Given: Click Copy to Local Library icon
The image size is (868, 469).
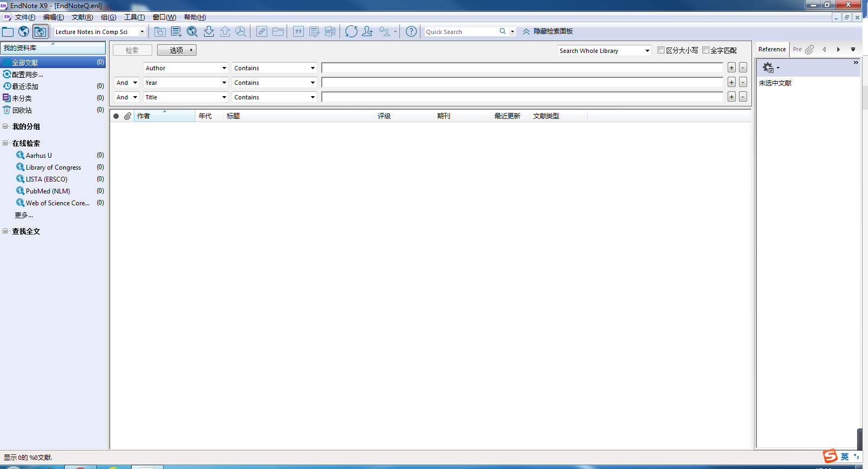Looking at the screenshot, I should [x=160, y=32].
